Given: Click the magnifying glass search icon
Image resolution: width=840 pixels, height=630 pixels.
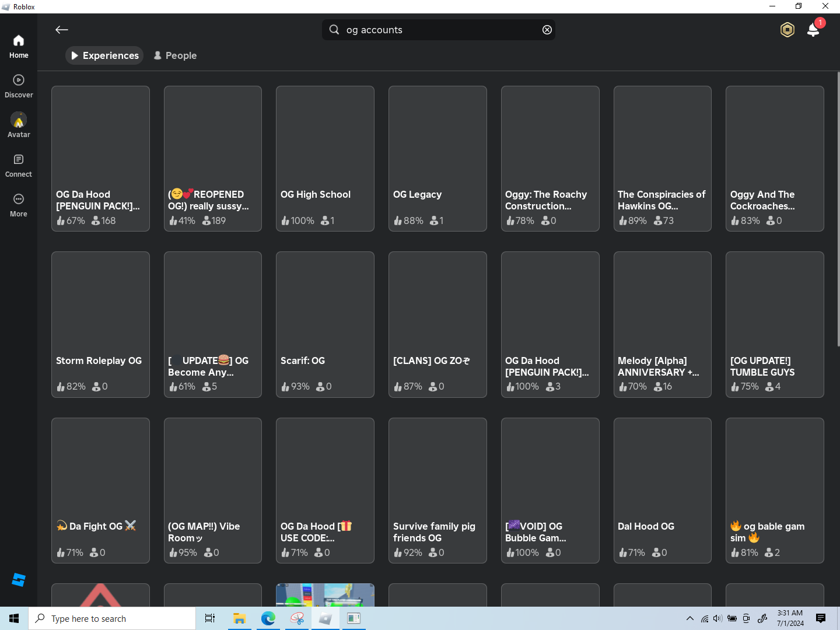Looking at the screenshot, I should click(x=334, y=30).
